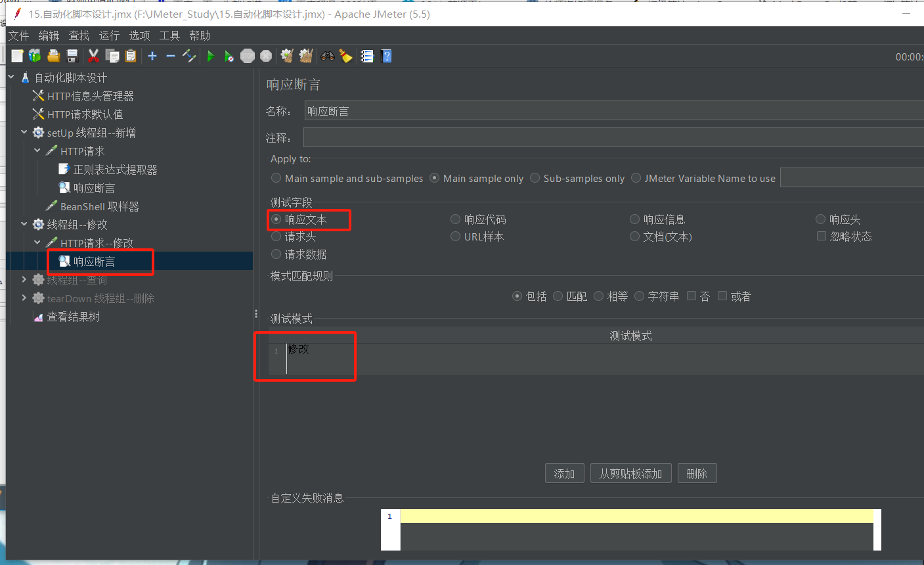The image size is (924, 565).
Task: Click the 删除 button
Action: pyautogui.click(x=697, y=474)
